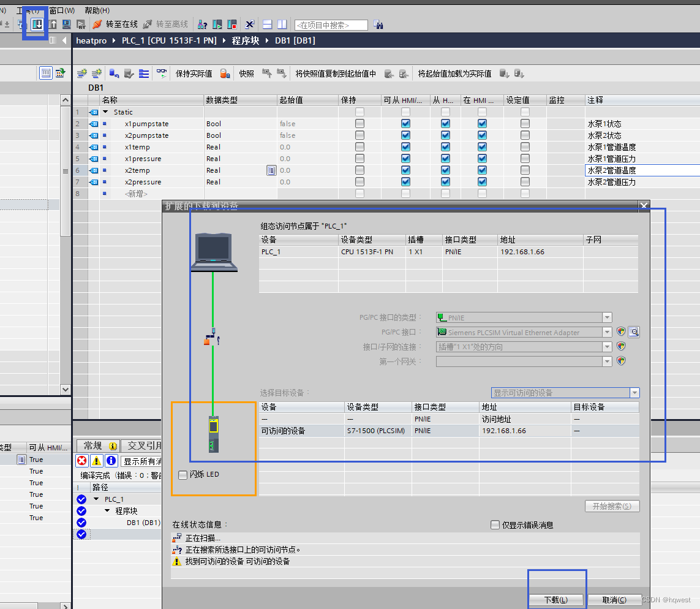Click the Start runtime (RT) icon

coord(81,24)
